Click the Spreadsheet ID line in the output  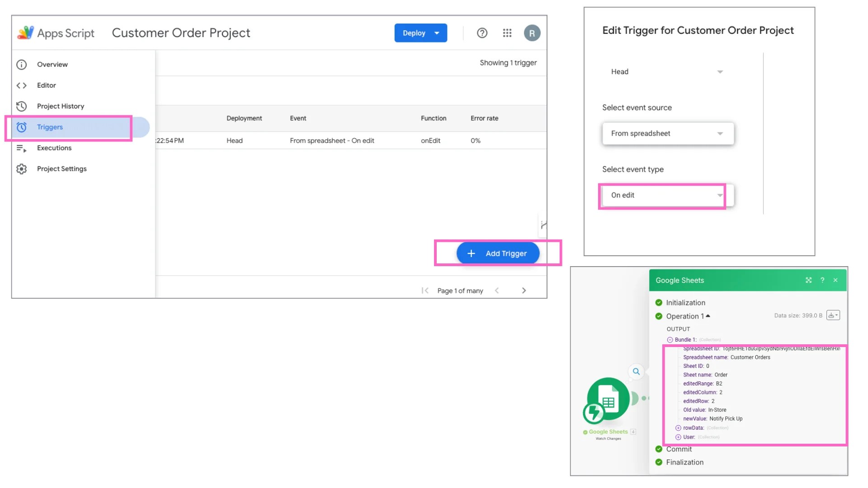(762, 349)
